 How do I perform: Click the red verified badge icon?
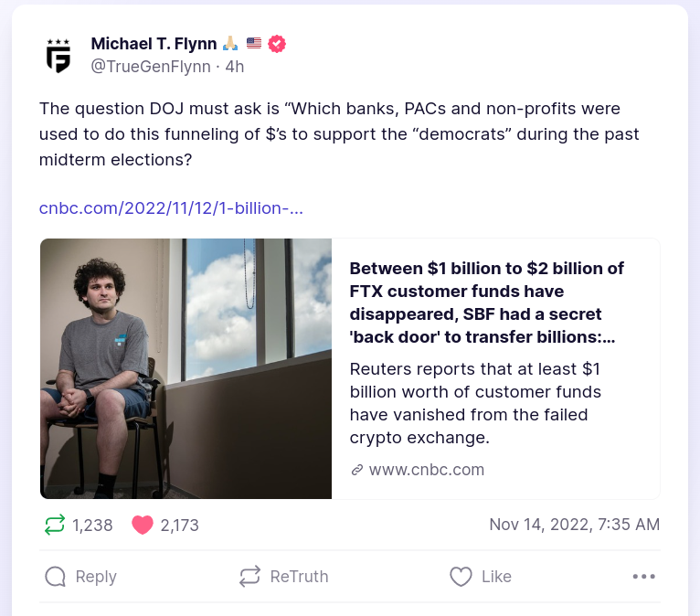pos(277,44)
